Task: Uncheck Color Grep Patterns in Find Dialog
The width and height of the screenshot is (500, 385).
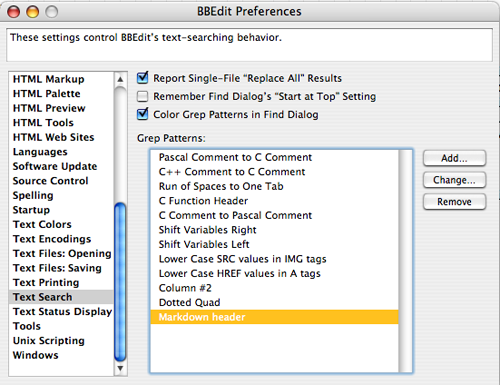Action: point(143,114)
